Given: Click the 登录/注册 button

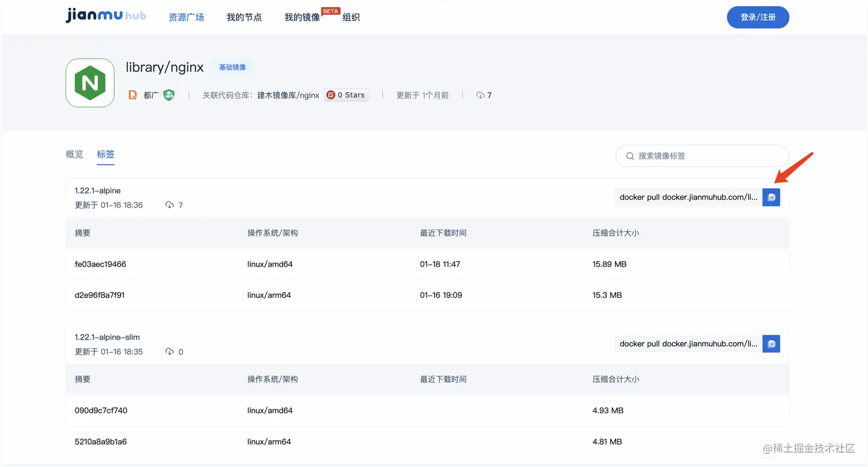Looking at the screenshot, I should coord(758,17).
